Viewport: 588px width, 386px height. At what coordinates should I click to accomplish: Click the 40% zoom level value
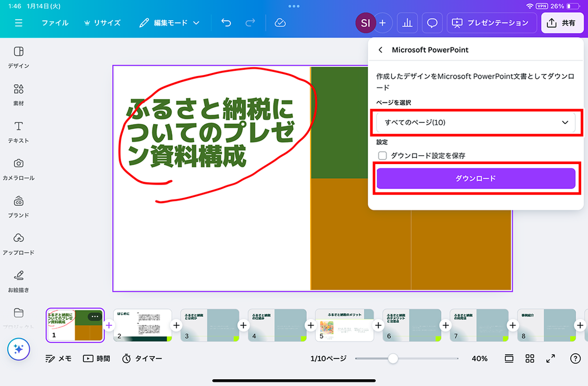pyautogui.click(x=480, y=359)
